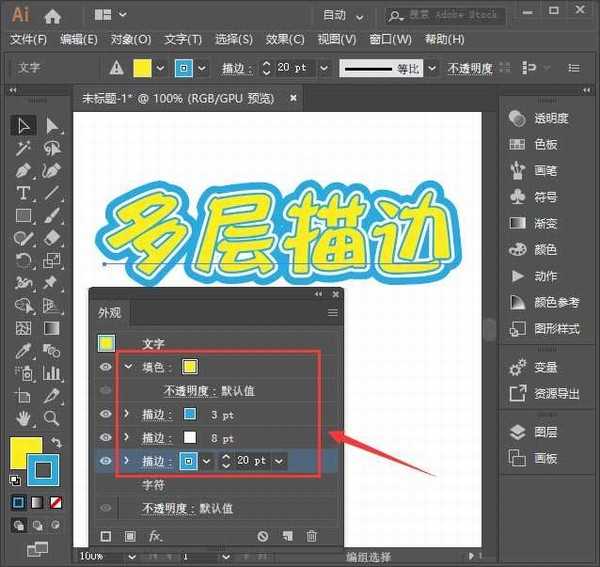Image resolution: width=600 pixels, height=567 pixels.
Task: Open the 窗口(W) menu
Action: click(390, 39)
